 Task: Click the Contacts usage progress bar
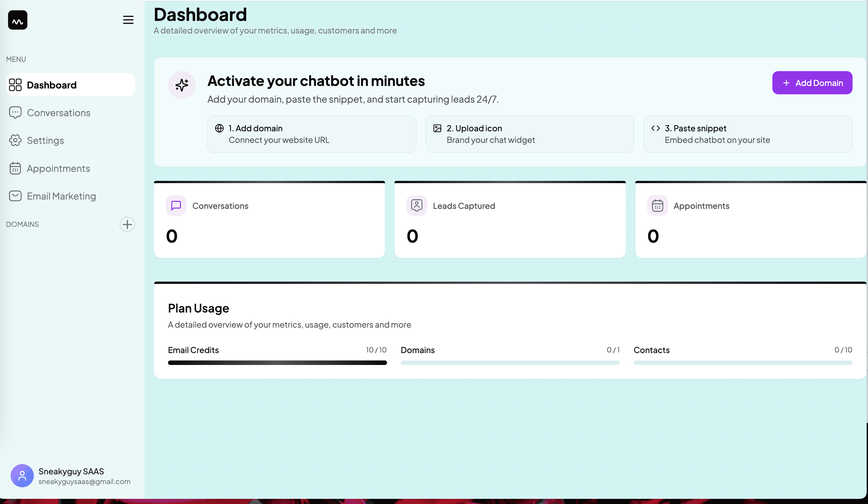[x=743, y=362]
